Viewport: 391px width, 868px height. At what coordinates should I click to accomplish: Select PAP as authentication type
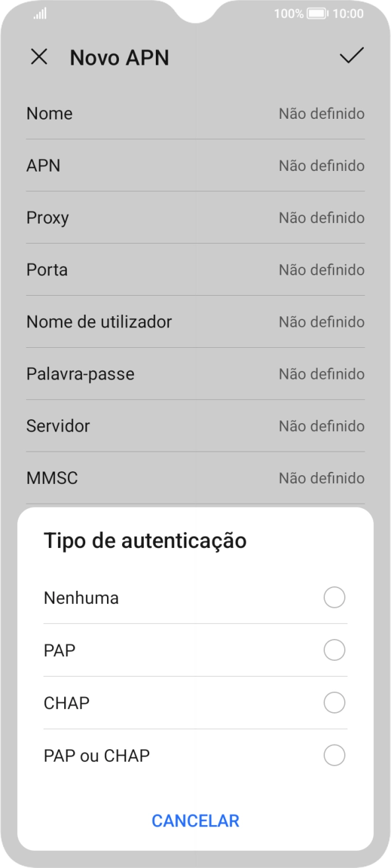(196, 650)
